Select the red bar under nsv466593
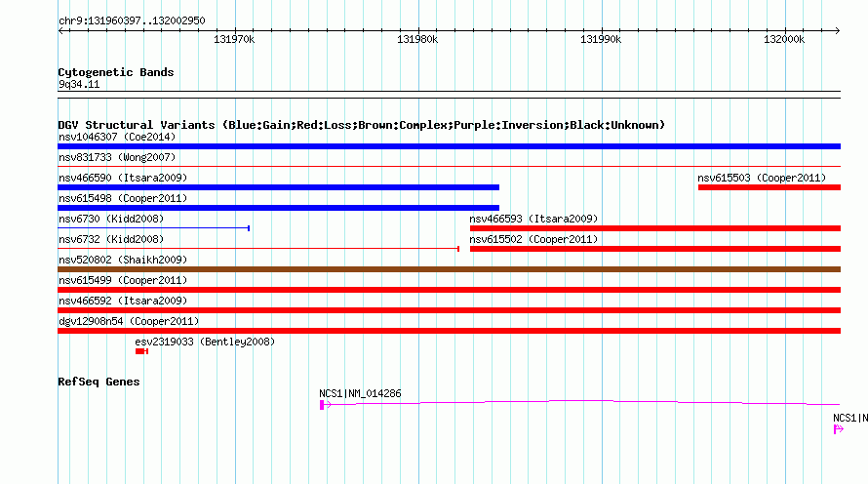The image size is (868, 484). [655, 228]
